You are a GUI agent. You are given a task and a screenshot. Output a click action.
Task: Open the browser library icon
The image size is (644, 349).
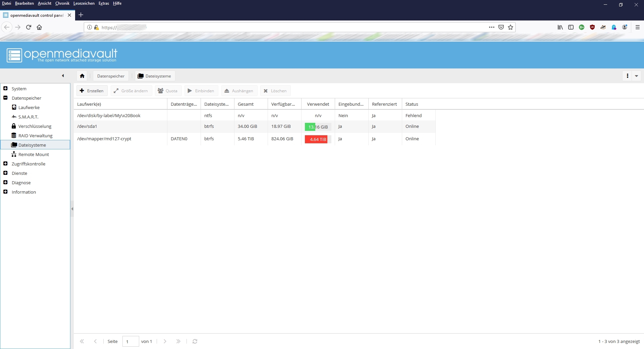560,27
